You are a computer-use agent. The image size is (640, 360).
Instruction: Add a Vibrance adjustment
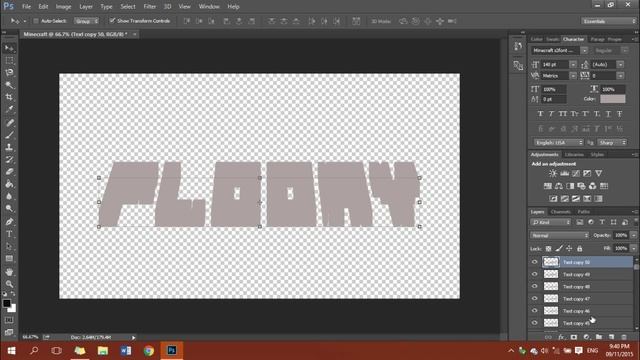click(598, 173)
